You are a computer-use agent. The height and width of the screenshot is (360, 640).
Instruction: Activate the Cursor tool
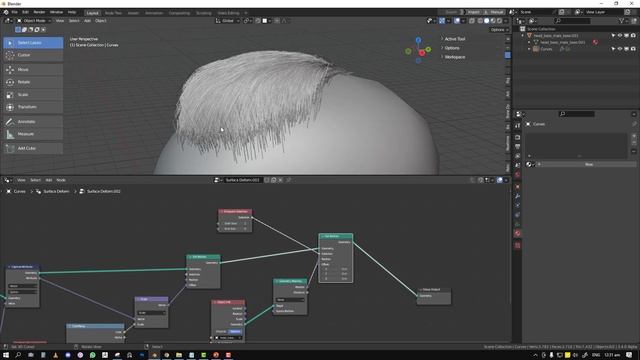pos(33,55)
